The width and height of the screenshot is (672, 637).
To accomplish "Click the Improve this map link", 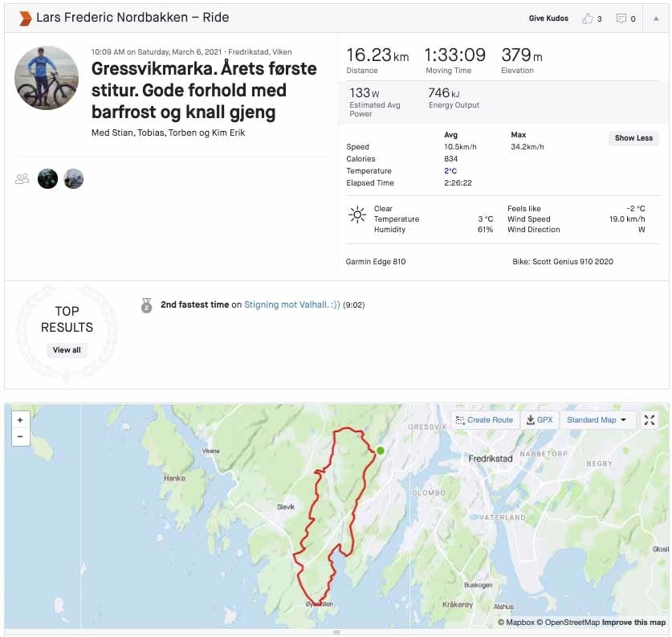I will click(x=634, y=622).
